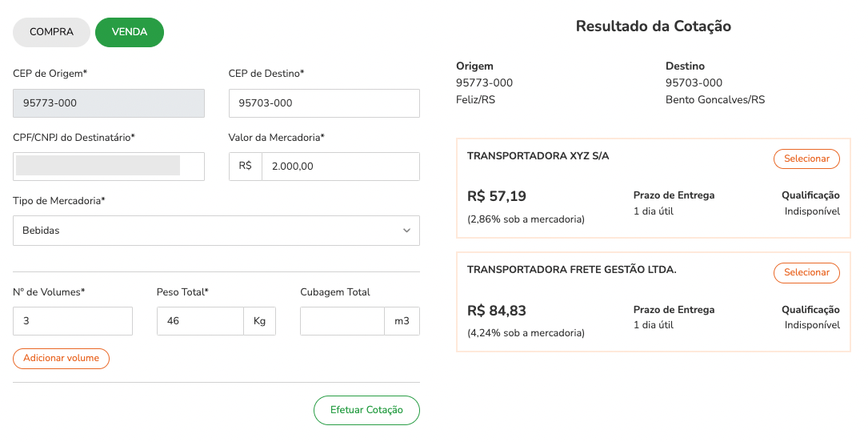This screenshot has height=442, width=868.
Task: Click the Kg unit suffix
Action: click(260, 321)
